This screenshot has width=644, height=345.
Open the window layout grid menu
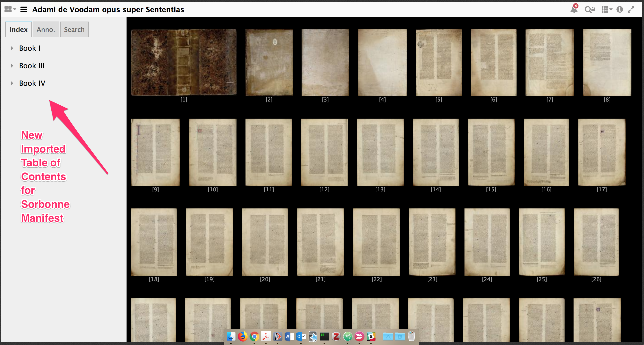pos(10,9)
